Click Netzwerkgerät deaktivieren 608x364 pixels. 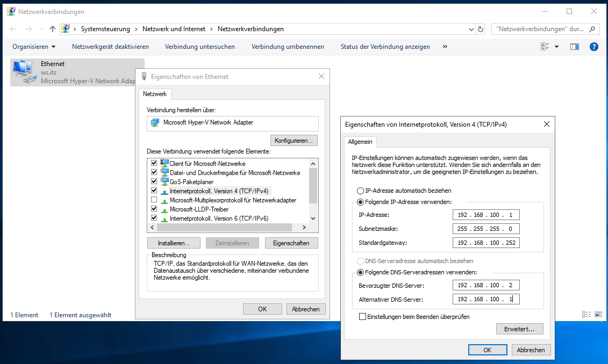pyautogui.click(x=111, y=47)
